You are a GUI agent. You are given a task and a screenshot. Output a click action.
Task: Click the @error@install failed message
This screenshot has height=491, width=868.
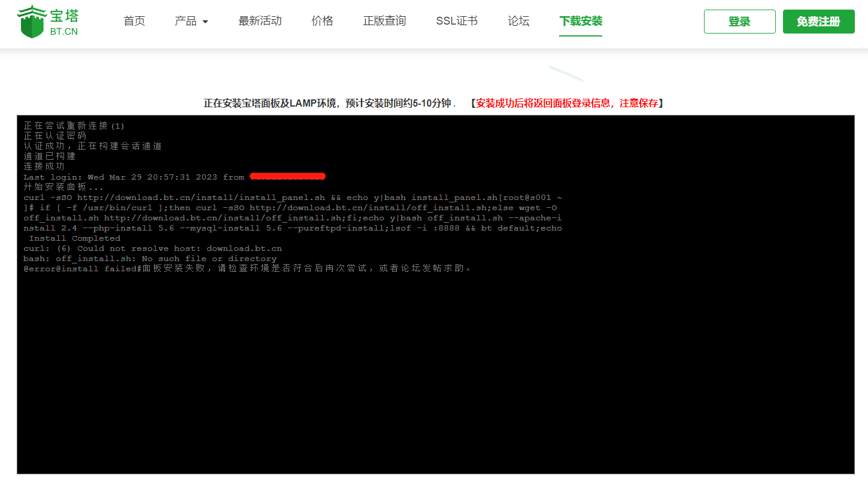click(248, 269)
